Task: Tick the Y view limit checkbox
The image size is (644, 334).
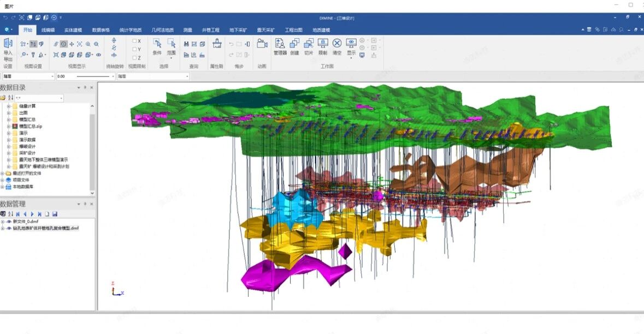Action: tap(134, 49)
